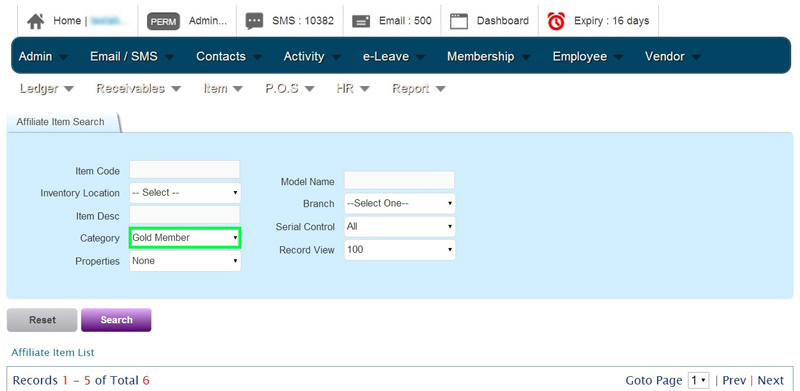The image size is (800, 391).
Task: Select the Affiliate Item Search tab
Action: (62, 122)
